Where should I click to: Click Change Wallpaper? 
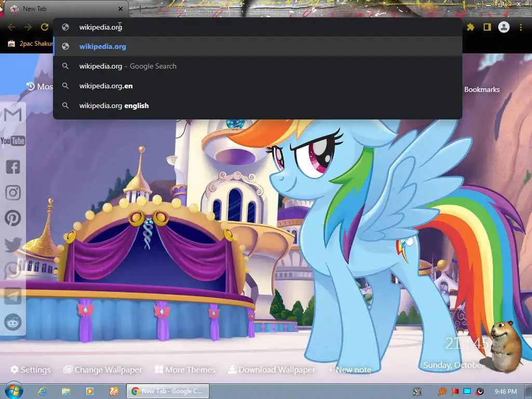(103, 369)
